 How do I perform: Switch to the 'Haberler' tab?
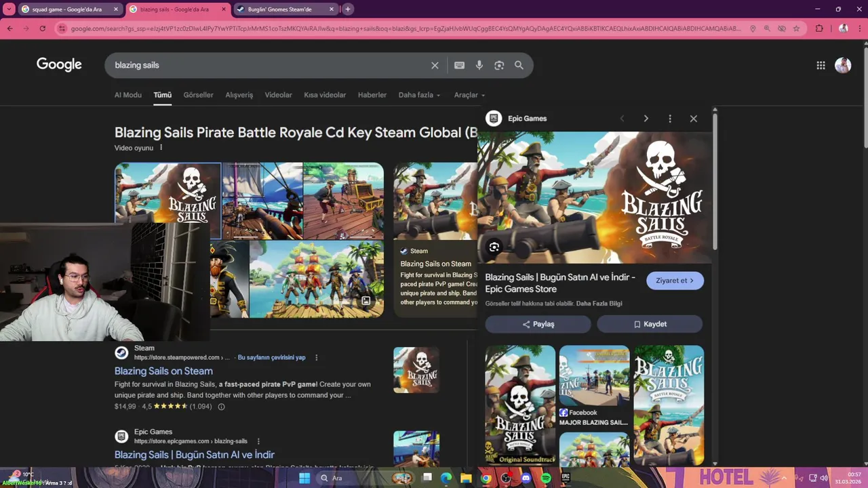372,95
